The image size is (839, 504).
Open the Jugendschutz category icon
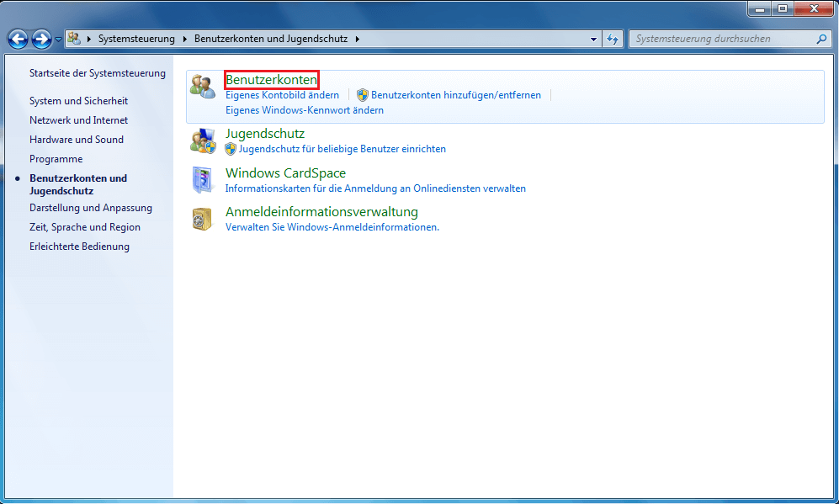[x=204, y=141]
